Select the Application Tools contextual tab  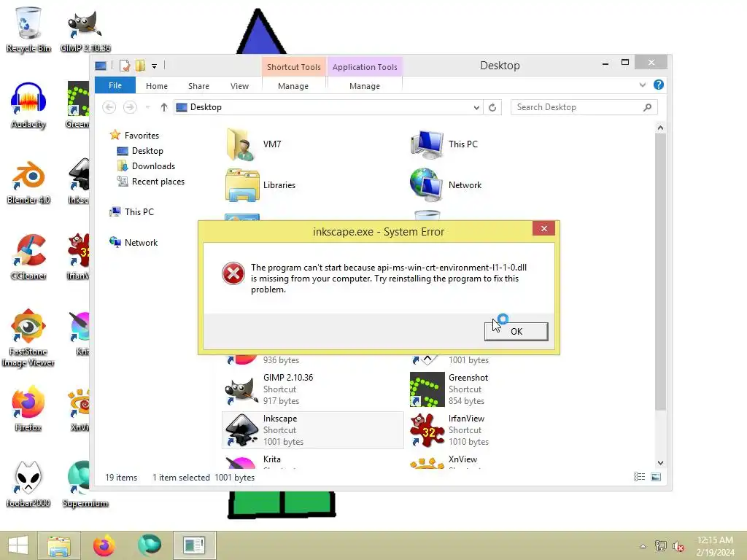click(x=365, y=67)
